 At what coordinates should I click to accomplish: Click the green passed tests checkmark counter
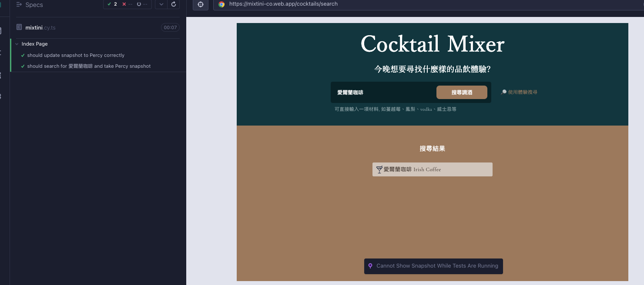pyautogui.click(x=112, y=4)
